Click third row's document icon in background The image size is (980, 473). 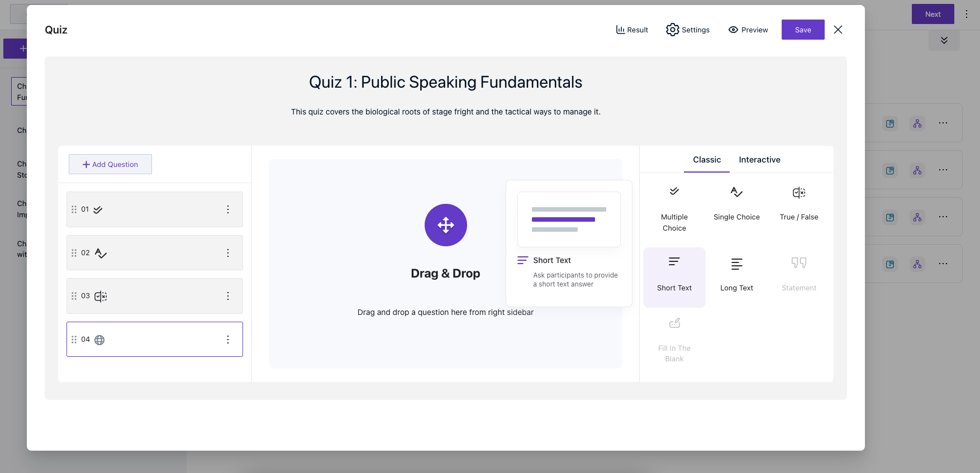[890, 217]
